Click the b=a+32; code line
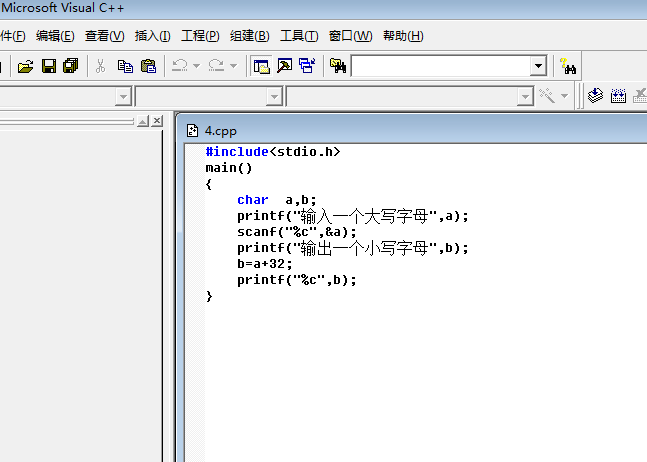 click(x=265, y=264)
